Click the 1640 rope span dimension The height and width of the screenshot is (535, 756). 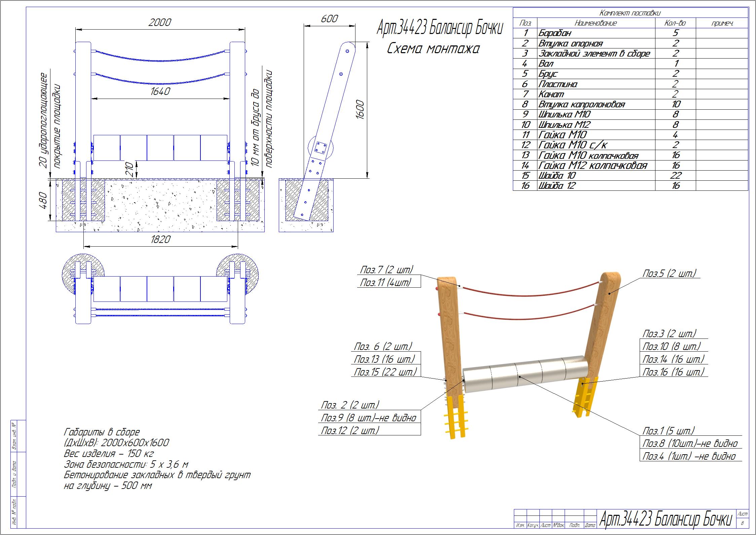click(160, 92)
